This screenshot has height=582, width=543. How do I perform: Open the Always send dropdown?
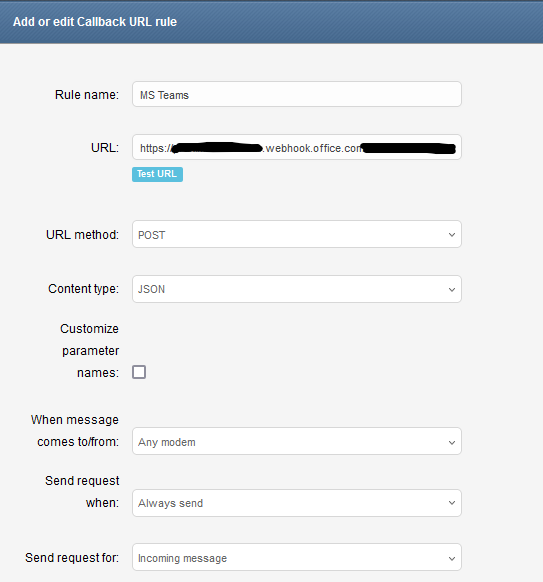[x=297, y=503]
